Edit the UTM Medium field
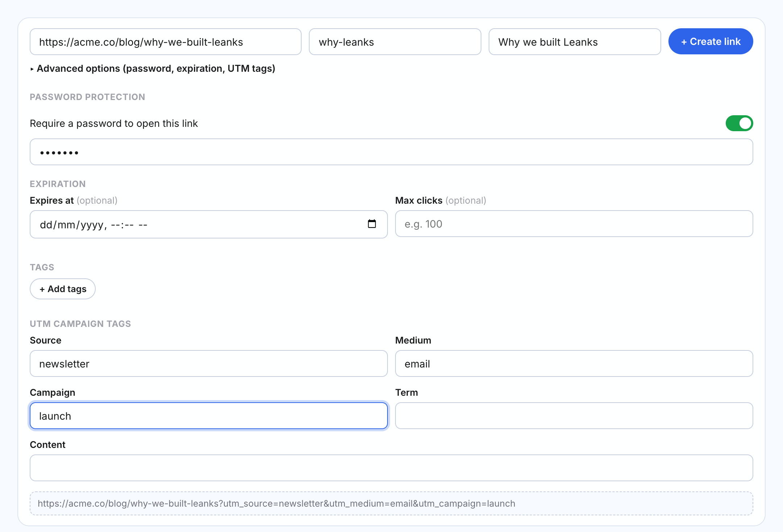783x532 pixels. pyautogui.click(x=574, y=364)
